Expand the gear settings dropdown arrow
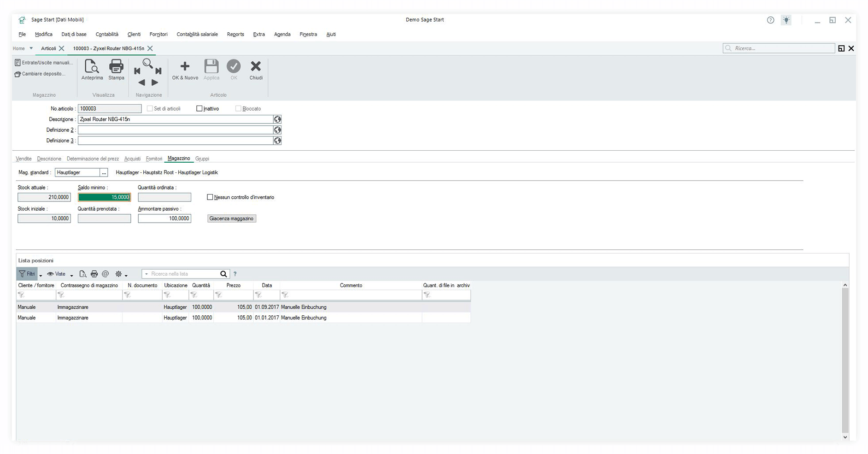The image size is (868, 454). [x=126, y=275]
